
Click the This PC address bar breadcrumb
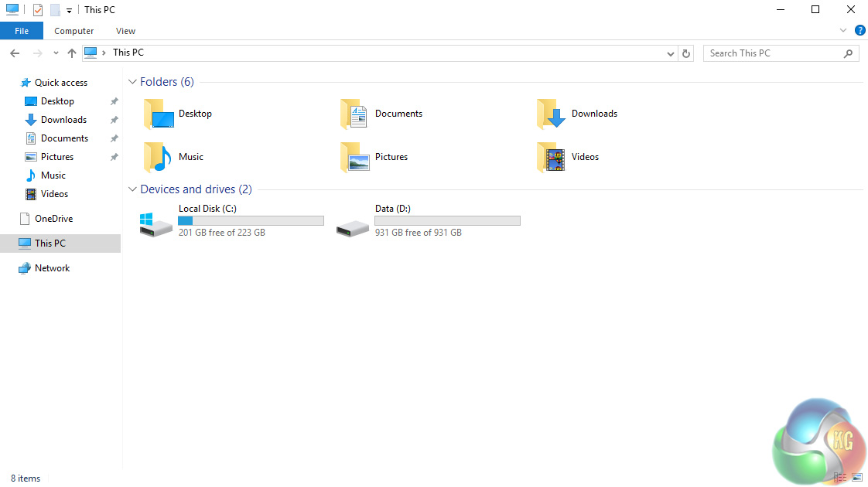click(x=128, y=53)
